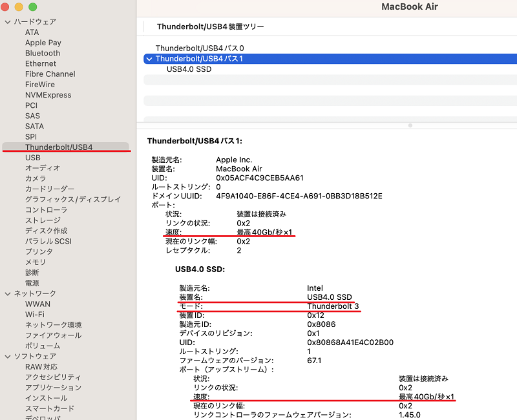Open ストレージ in the sidebar

click(x=43, y=220)
